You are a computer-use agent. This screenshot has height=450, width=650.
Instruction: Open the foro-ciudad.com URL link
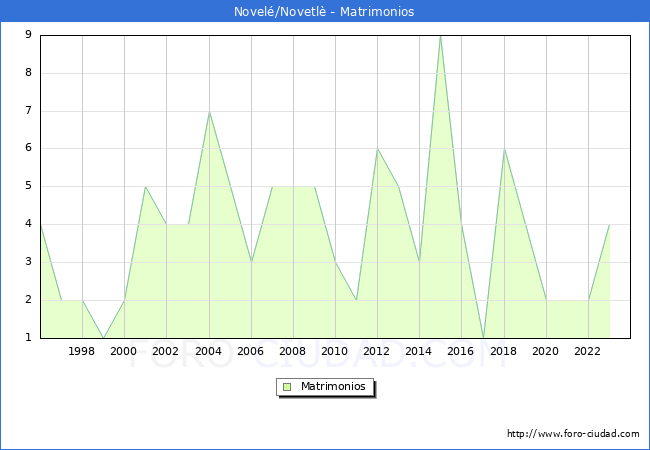point(573,434)
